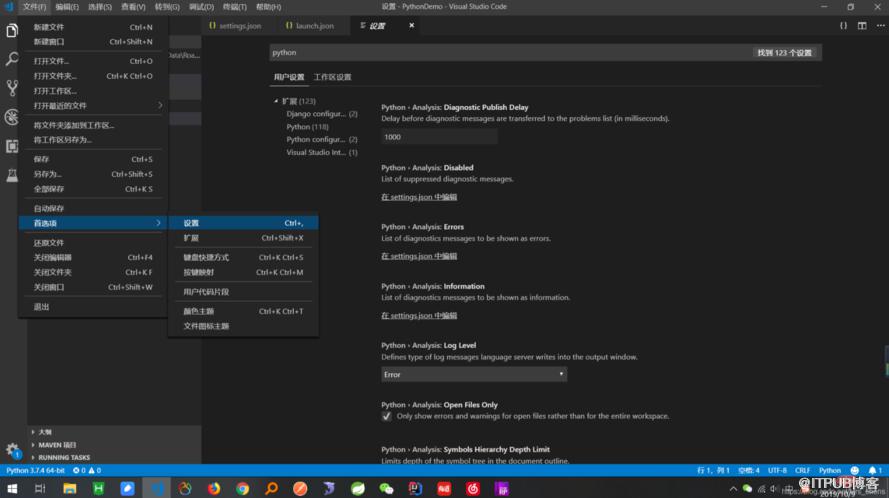Select Django configur... in the settings tree
Viewport: 889px width, 498px height.
pos(321,114)
